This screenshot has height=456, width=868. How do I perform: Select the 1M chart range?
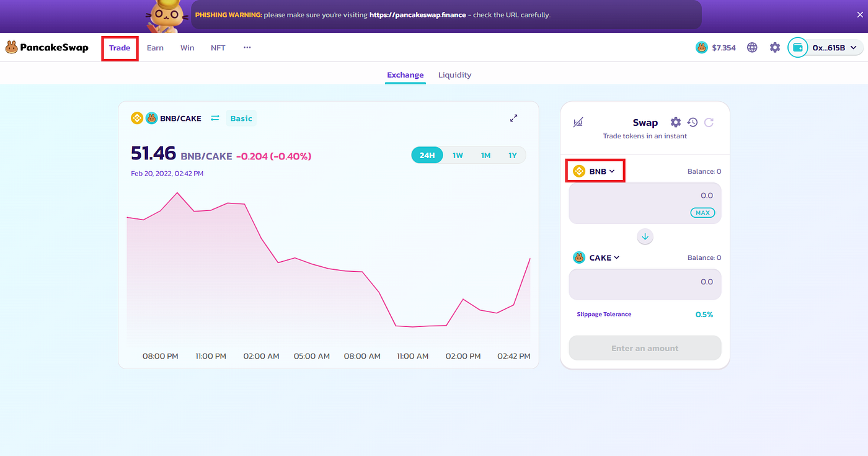coord(485,155)
